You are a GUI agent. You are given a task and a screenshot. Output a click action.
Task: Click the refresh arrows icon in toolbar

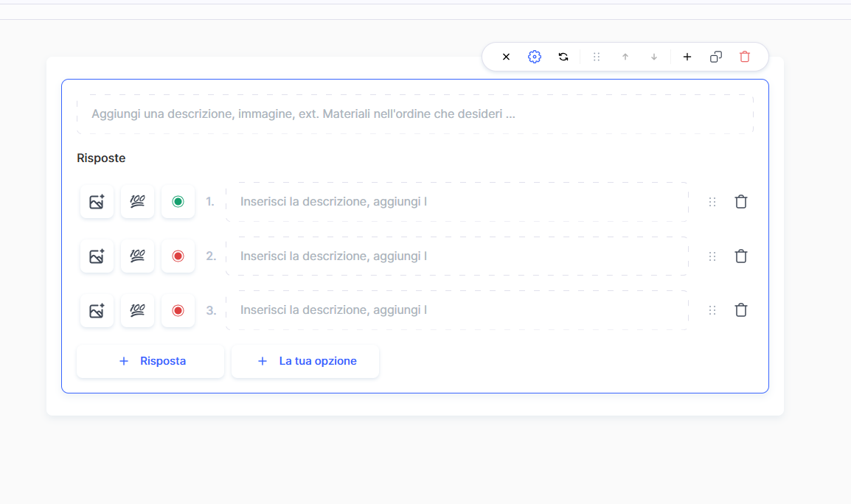tap(563, 57)
